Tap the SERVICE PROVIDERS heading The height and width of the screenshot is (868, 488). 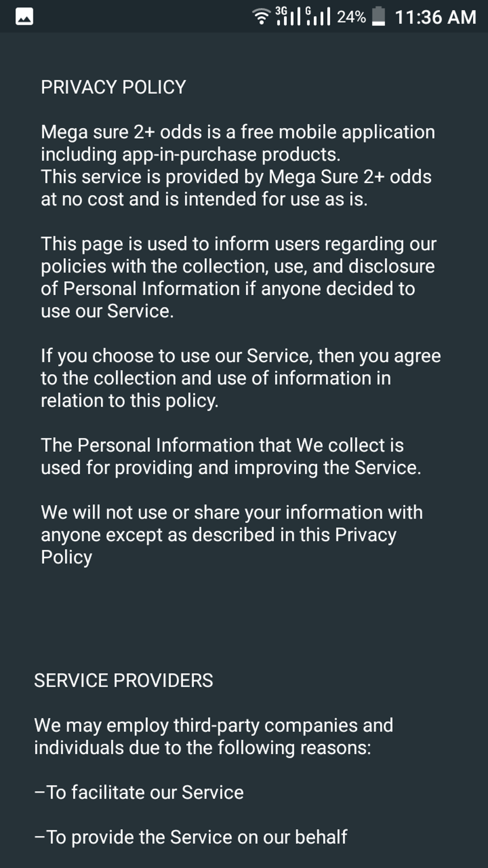123,680
